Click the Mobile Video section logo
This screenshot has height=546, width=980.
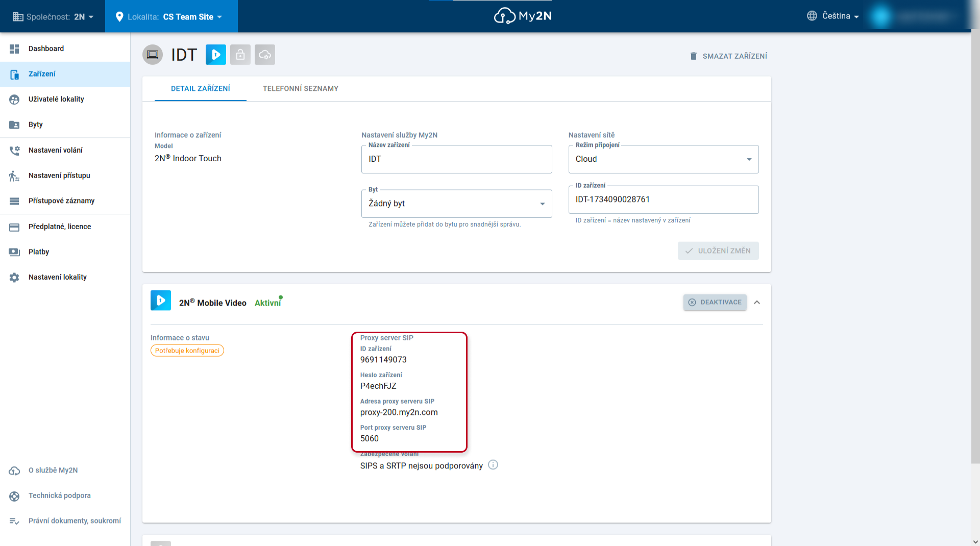coord(161,301)
